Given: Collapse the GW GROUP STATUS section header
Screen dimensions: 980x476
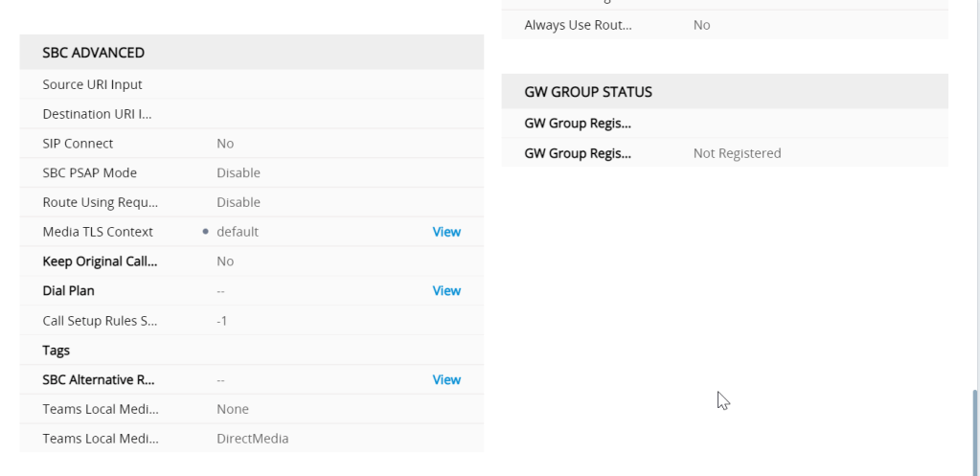Looking at the screenshot, I should point(588,92).
